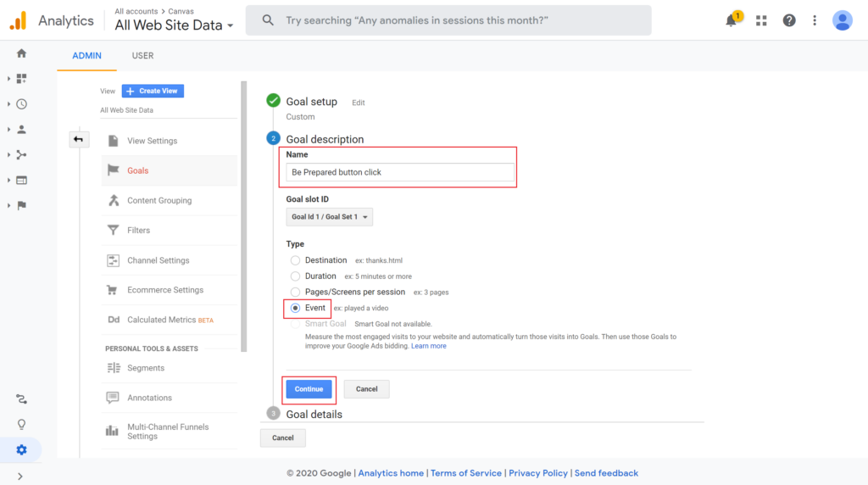Open the Goal slot ID dropdown
868x485 pixels.
tap(330, 217)
